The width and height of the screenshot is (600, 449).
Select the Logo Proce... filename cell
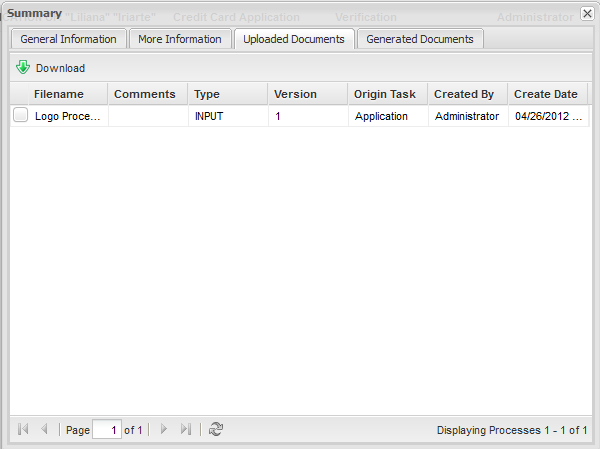(x=67, y=116)
